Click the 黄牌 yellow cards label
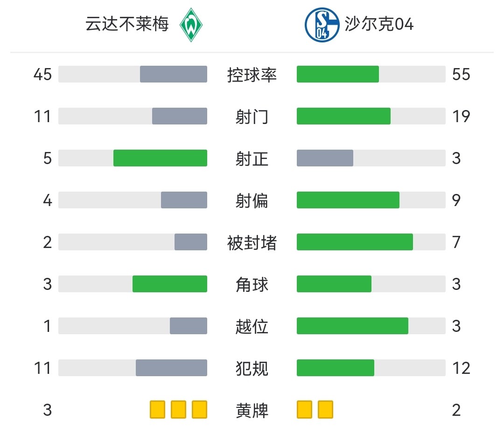The image size is (504, 427). [252, 410]
